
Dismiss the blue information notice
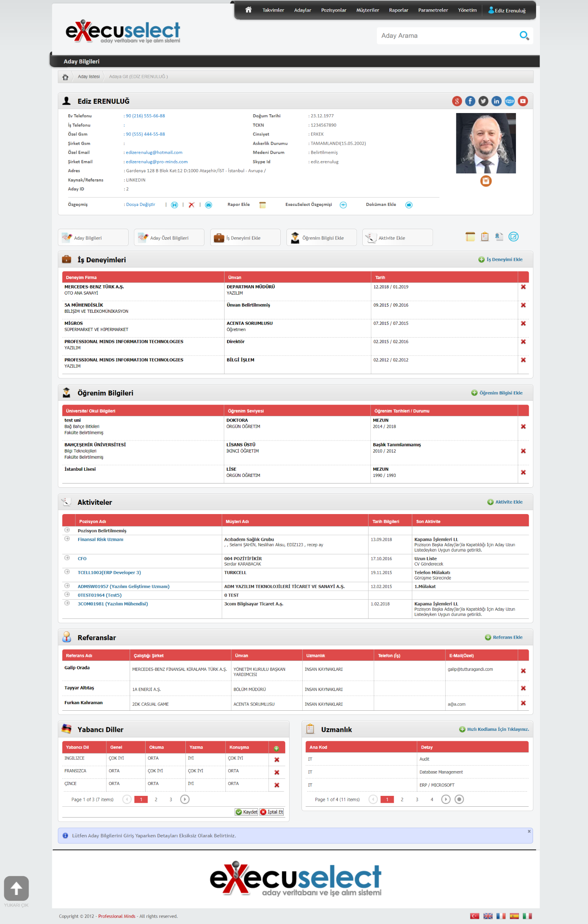529,831
